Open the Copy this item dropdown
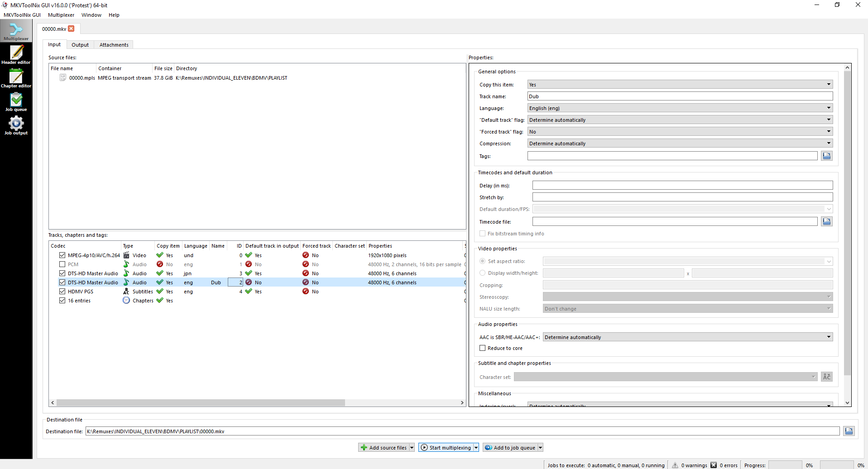 click(680, 85)
